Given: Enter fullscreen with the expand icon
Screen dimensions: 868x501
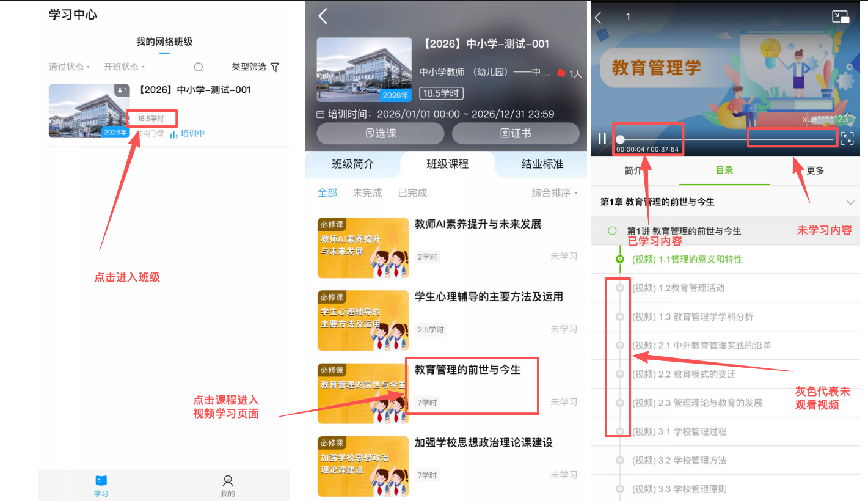Looking at the screenshot, I should [x=847, y=139].
